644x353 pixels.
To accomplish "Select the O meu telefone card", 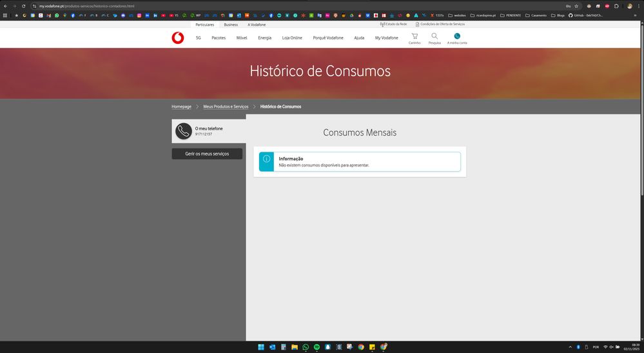I will (x=209, y=131).
